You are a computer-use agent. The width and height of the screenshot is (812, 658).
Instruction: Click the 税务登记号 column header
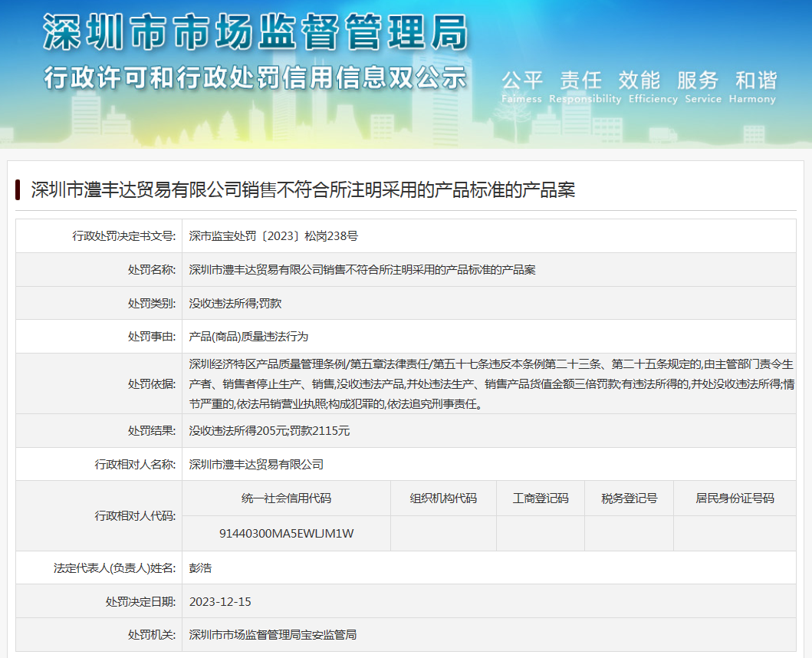click(629, 498)
